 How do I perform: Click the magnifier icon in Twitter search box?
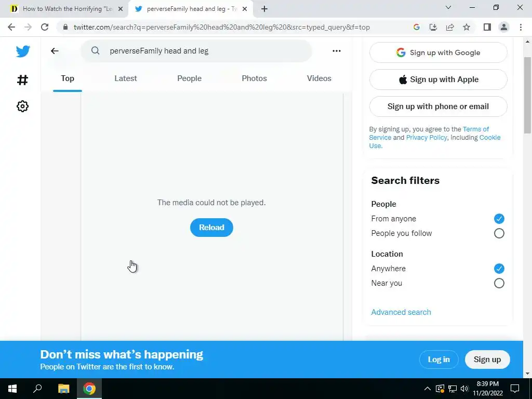click(96, 51)
